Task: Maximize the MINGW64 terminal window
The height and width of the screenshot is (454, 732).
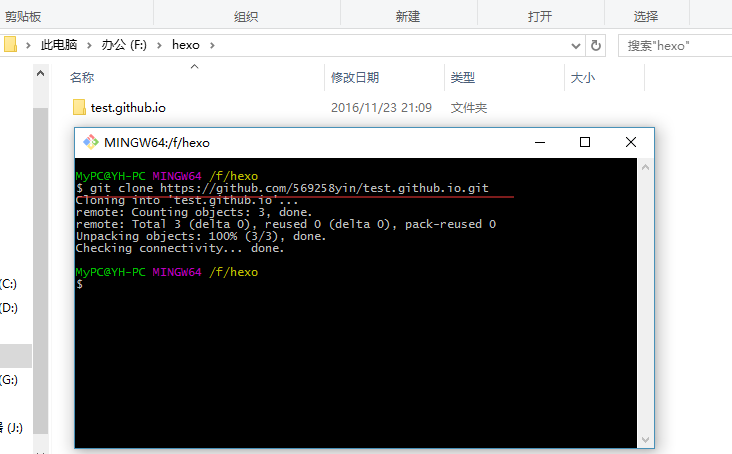Action: coord(585,142)
